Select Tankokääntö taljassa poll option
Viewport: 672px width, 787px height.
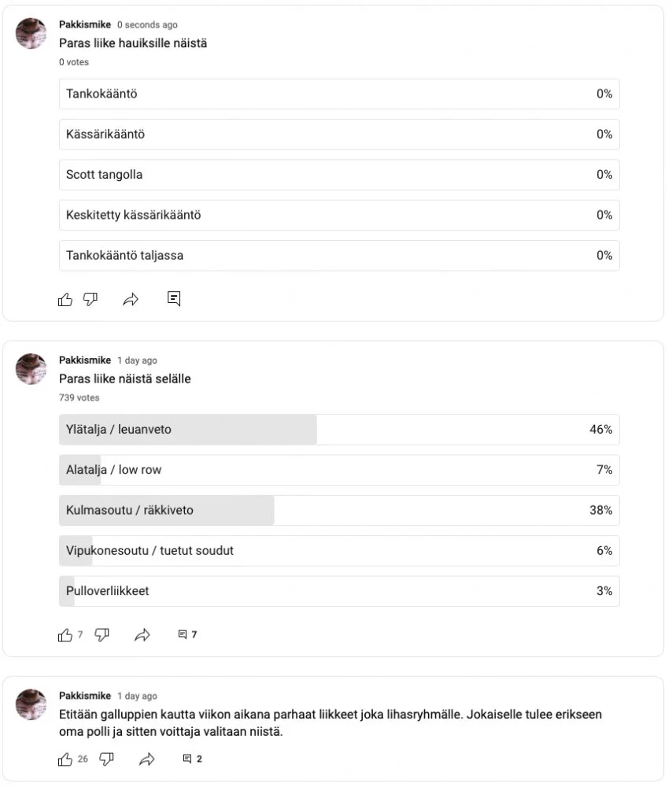tap(339, 255)
